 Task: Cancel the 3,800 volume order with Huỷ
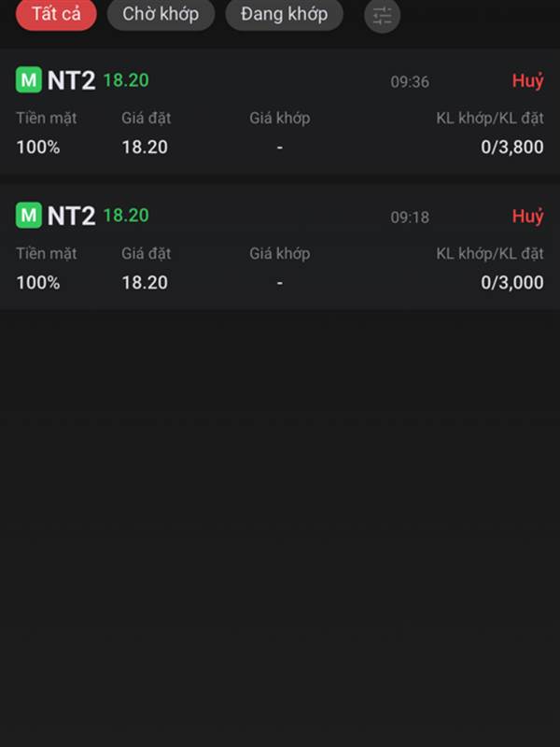point(527,80)
